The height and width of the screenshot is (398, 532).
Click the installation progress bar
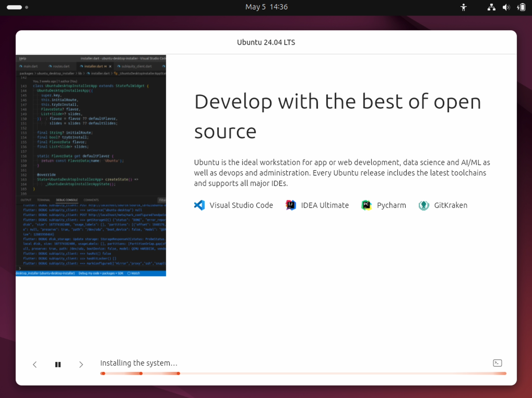click(303, 373)
